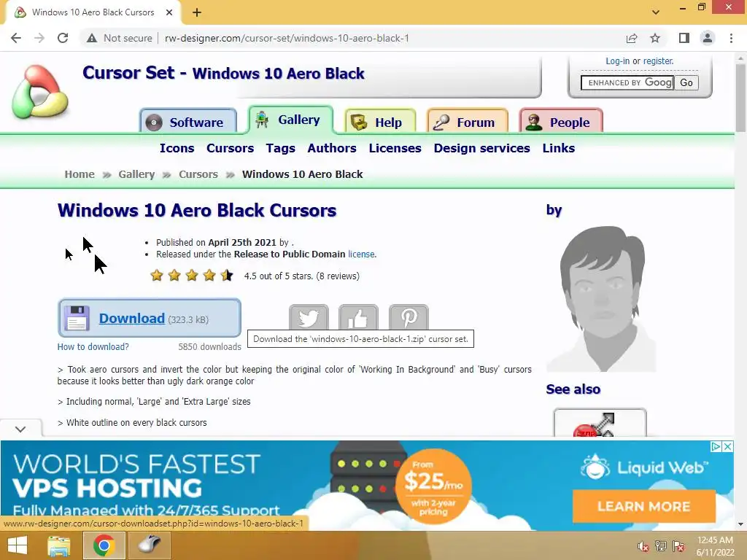Click the register link
This screenshot has height=560, width=747.
(x=658, y=61)
